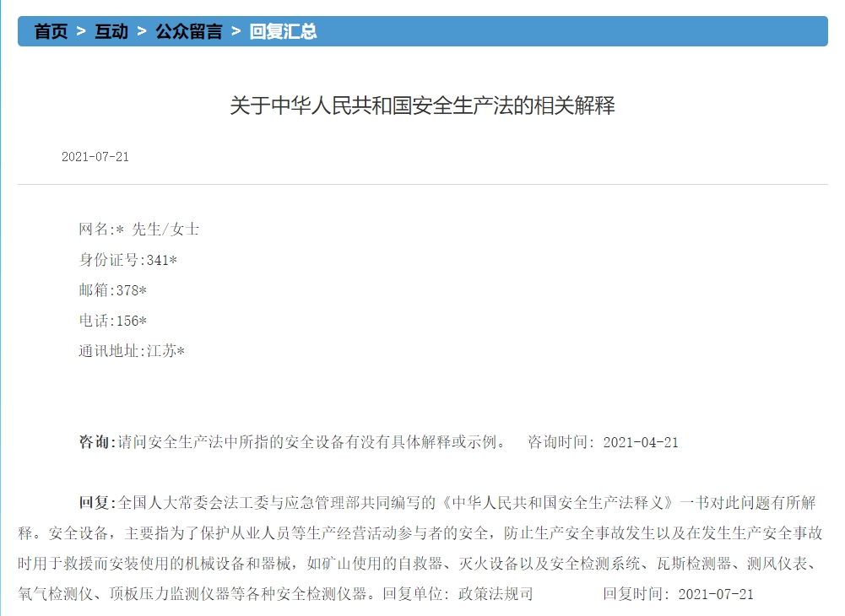The height and width of the screenshot is (616, 845).
Task: Click the 电话:156* line
Action: [x=112, y=321]
